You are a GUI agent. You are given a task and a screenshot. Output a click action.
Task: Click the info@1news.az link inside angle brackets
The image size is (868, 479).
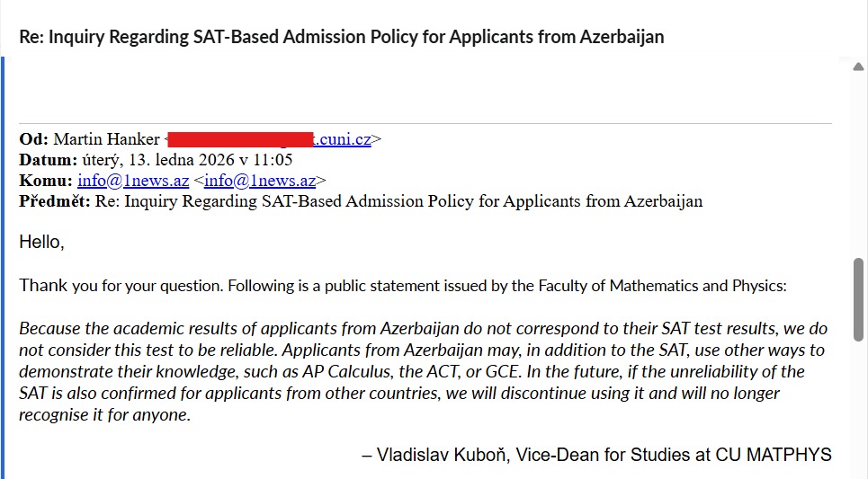pos(260,181)
